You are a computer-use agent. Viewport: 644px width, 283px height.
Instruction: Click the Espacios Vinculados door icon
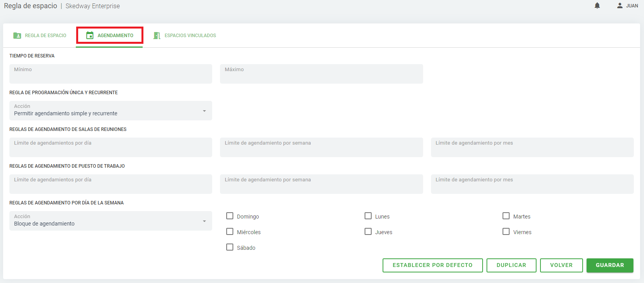[x=157, y=36]
